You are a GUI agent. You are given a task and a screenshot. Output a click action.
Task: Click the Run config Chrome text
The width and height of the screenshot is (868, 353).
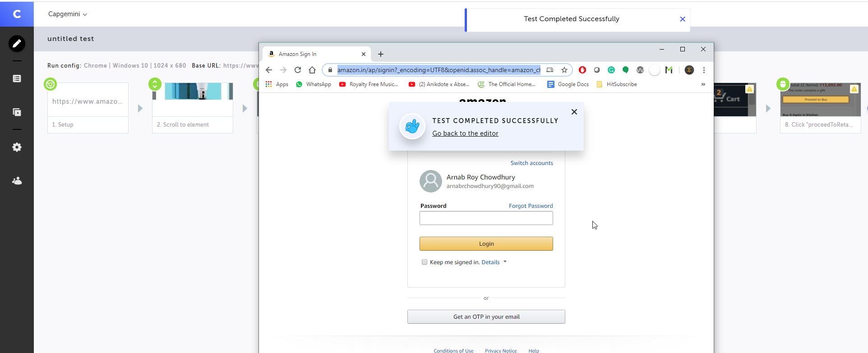[95, 65]
